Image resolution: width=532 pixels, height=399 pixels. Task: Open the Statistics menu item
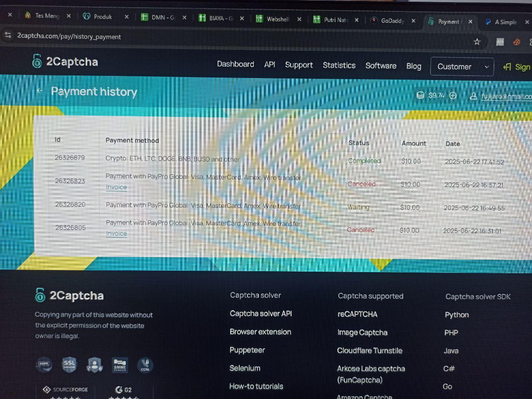pyautogui.click(x=339, y=65)
